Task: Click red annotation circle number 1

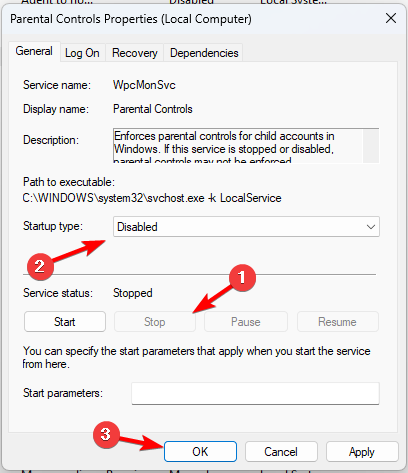Action: point(242,278)
